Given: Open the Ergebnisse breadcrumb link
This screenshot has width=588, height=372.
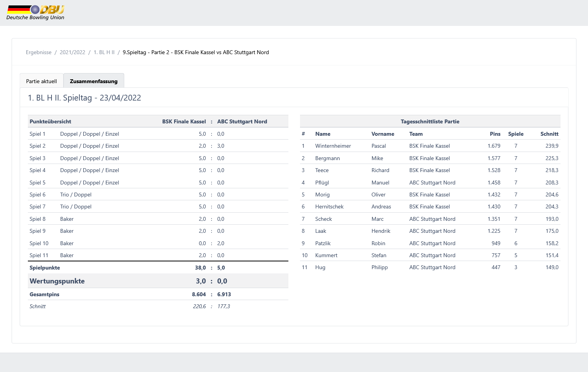Looking at the screenshot, I should tap(39, 53).
